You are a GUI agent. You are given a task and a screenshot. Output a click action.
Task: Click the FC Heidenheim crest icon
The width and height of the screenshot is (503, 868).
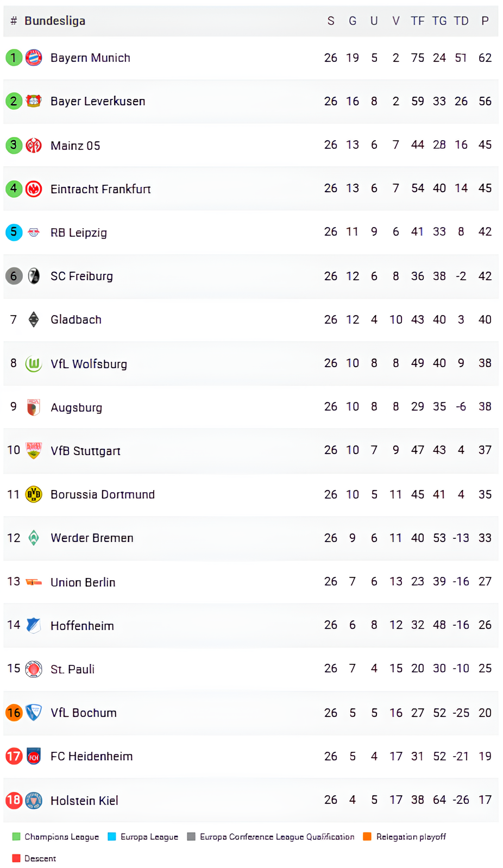pyautogui.click(x=34, y=756)
